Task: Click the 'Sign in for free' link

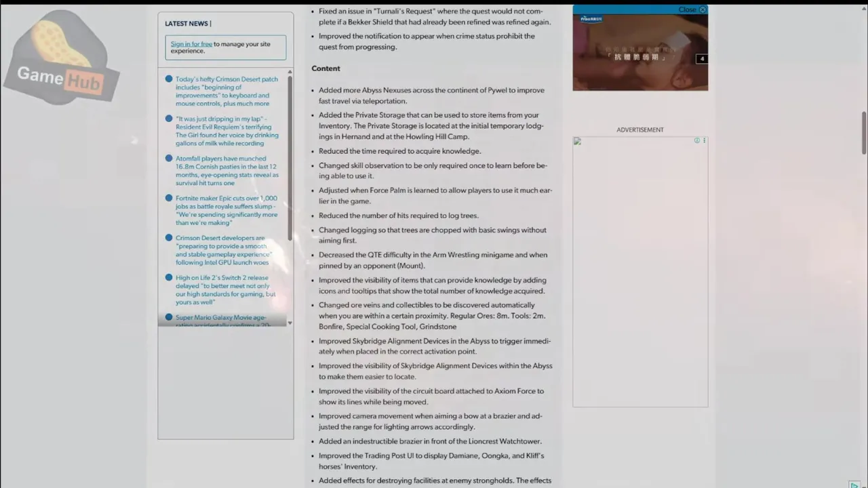Action: (x=191, y=44)
